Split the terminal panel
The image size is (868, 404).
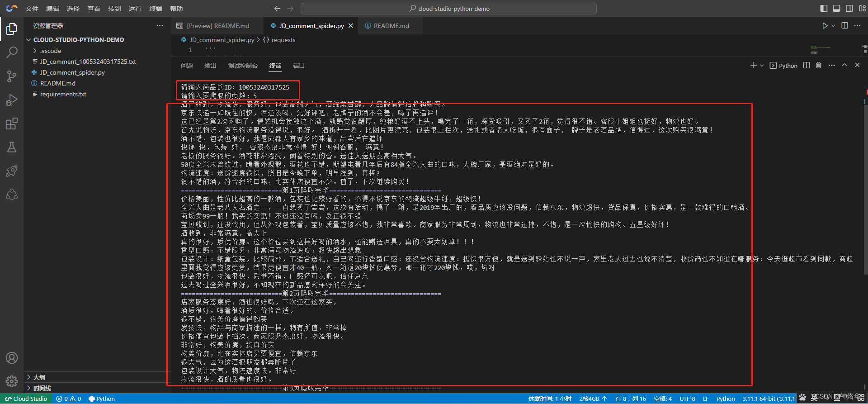point(807,66)
